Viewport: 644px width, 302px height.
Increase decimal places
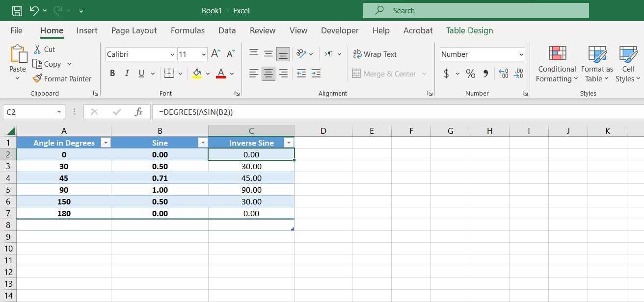[504, 74]
